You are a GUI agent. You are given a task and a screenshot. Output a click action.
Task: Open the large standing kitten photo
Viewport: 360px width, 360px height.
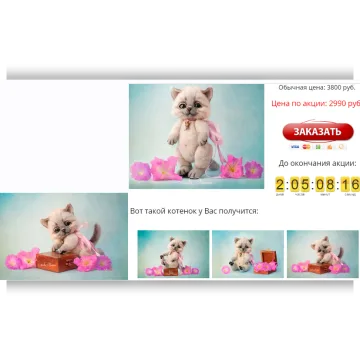[196, 136]
